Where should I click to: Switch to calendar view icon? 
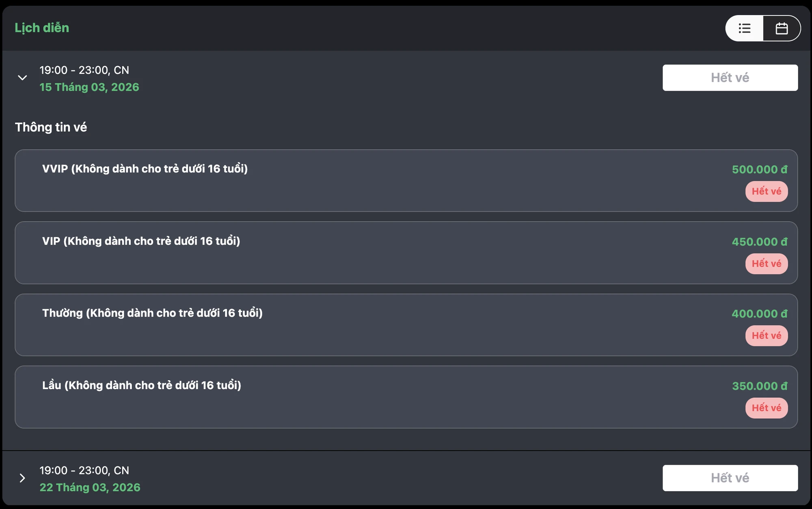pos(782,28)
